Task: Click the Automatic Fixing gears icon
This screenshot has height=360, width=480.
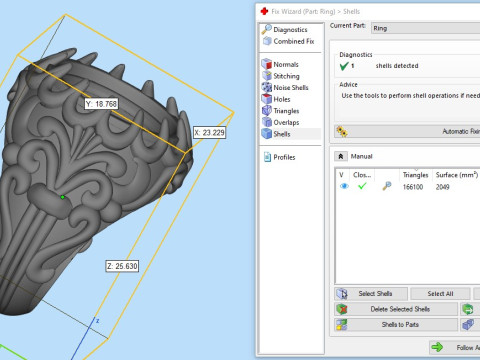Action: [342, 131]
